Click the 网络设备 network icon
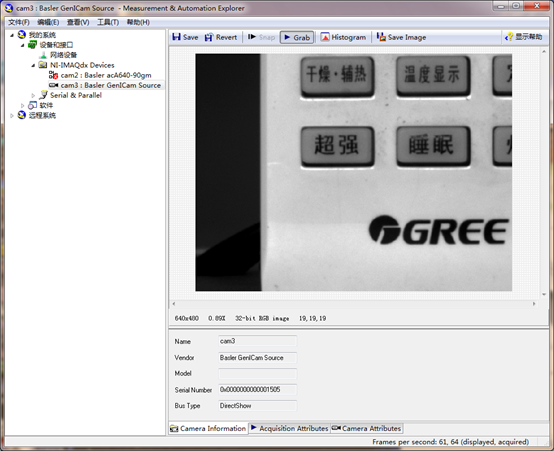This screenshot has width=554, height=451. coord(43,55)
